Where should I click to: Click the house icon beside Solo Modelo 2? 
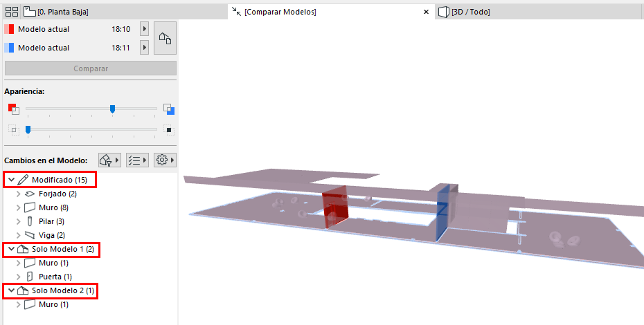tap(23, 290)
